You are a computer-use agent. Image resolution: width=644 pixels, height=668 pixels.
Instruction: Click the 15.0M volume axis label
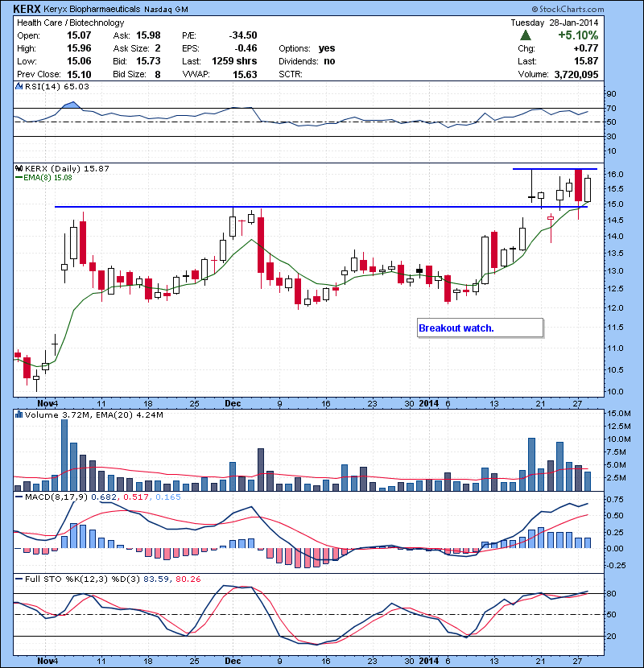pyautogui.click(x=618, y=414)
